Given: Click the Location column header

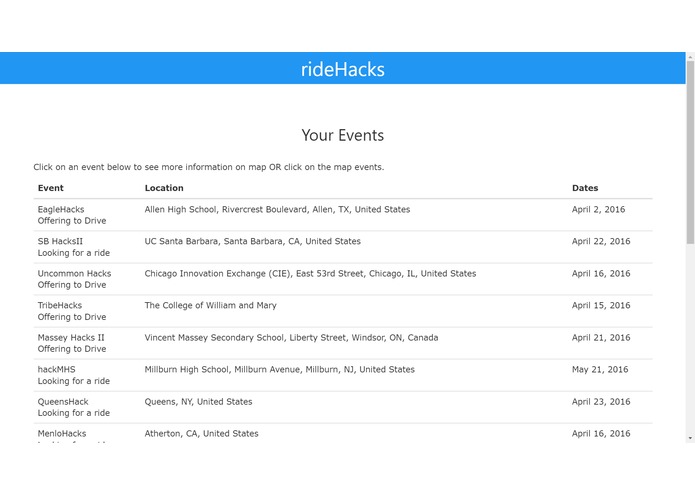Looking at the screenshot, I should pyautogui.click(x=164, y=188).
